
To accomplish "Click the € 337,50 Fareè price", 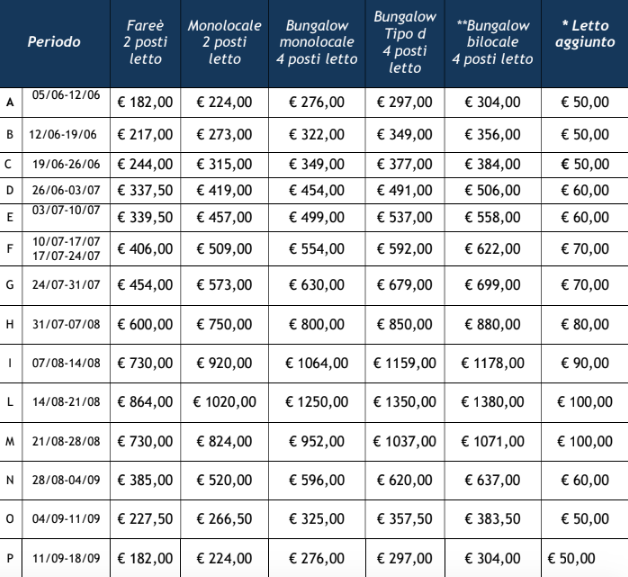I will coord(145,190).
